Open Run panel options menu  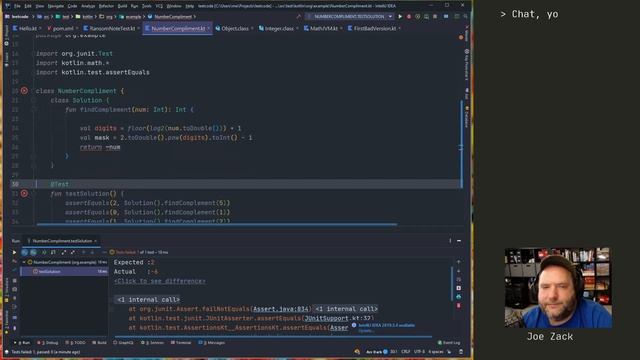[450, 241]
